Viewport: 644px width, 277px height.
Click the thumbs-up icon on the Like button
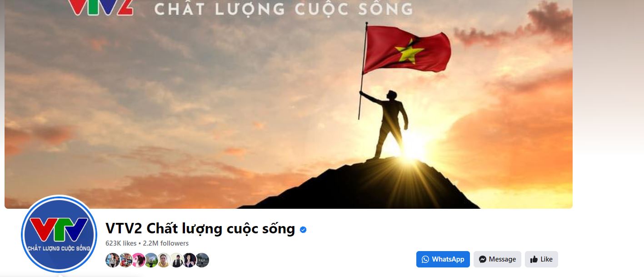point(534,259)
